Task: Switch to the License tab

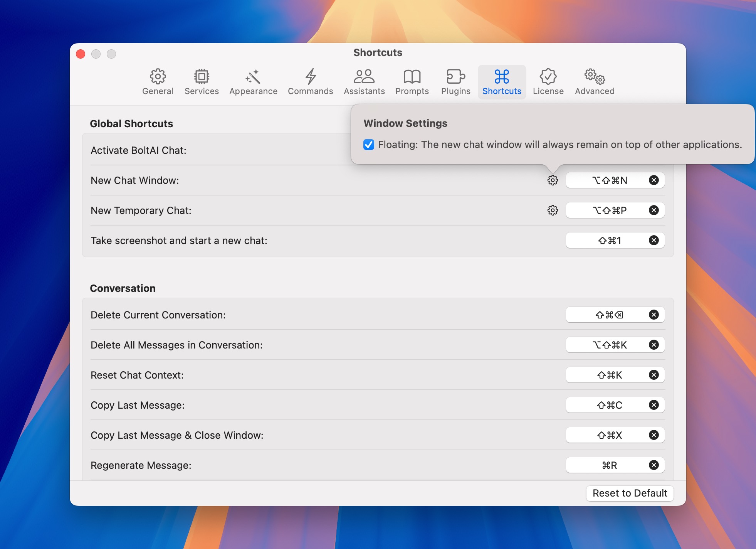Action: [548, 82]
